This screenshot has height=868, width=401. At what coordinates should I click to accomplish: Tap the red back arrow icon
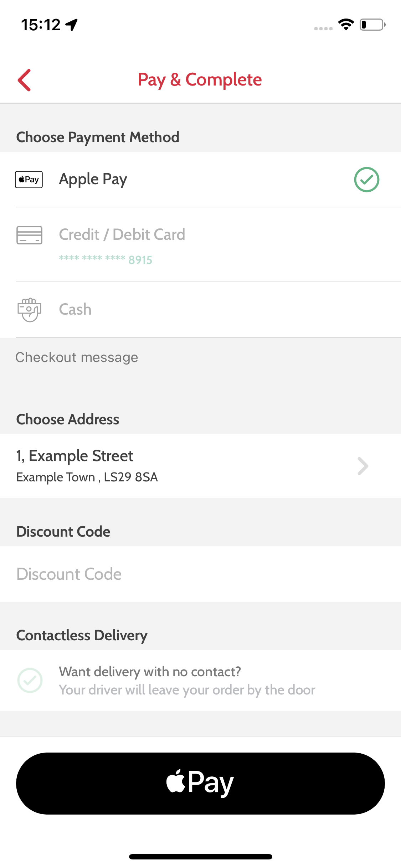(24, 80)
